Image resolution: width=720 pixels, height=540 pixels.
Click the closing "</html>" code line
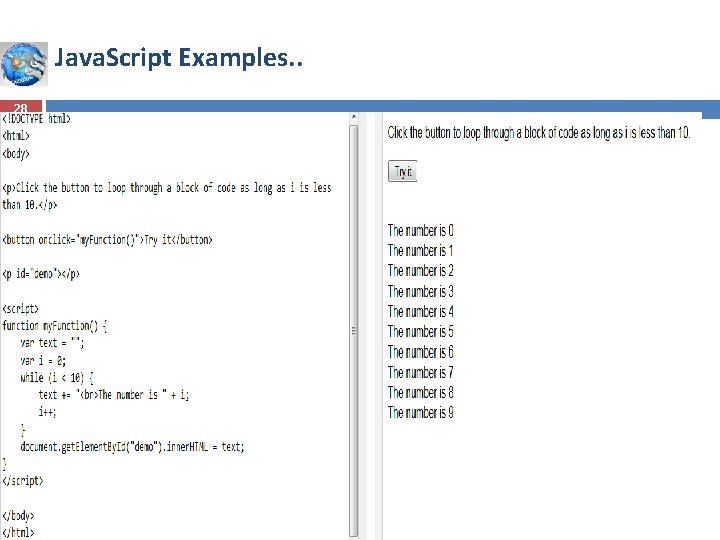click(x=18, y=533)
